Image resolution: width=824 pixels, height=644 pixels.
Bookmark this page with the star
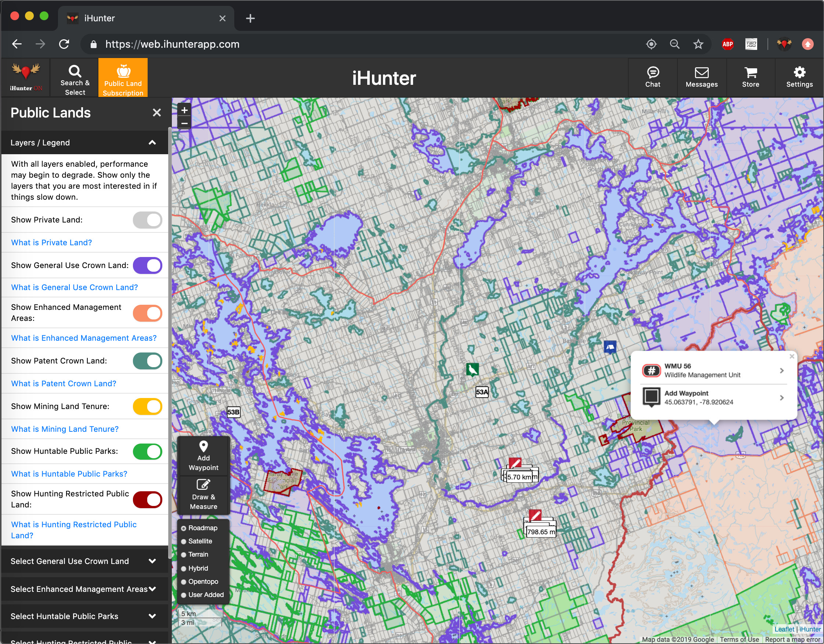click(698, 44)
